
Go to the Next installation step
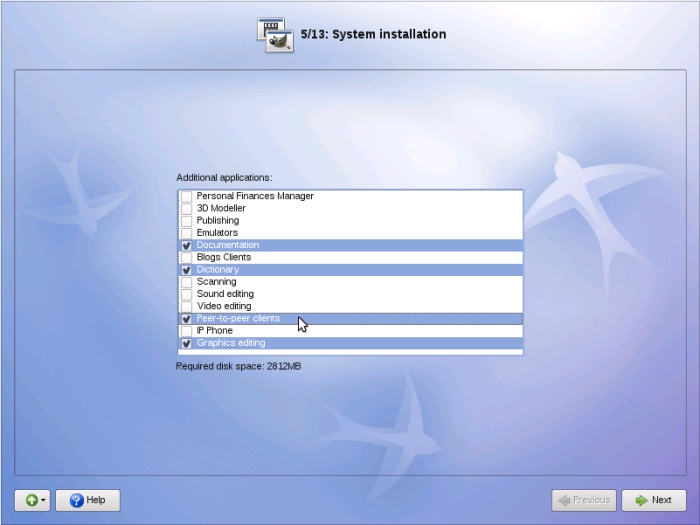[653, 500]
